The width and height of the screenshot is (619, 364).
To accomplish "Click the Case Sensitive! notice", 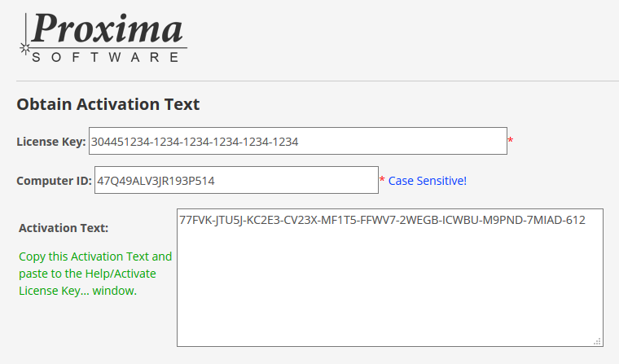I will coord(428,181).
